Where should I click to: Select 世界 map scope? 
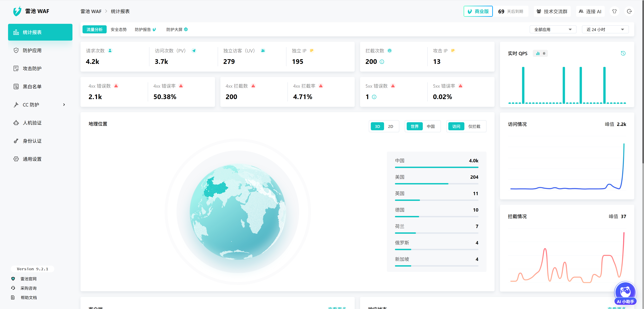pos(415,126)
